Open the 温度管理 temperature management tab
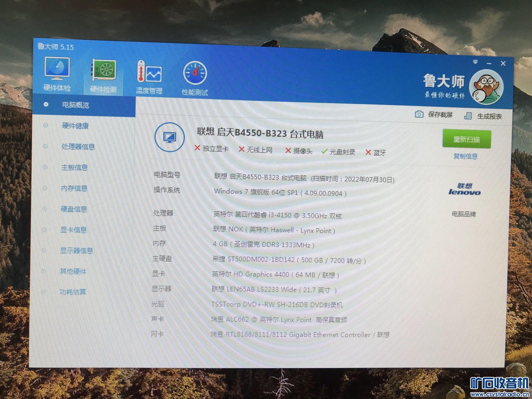 (149, 78)
